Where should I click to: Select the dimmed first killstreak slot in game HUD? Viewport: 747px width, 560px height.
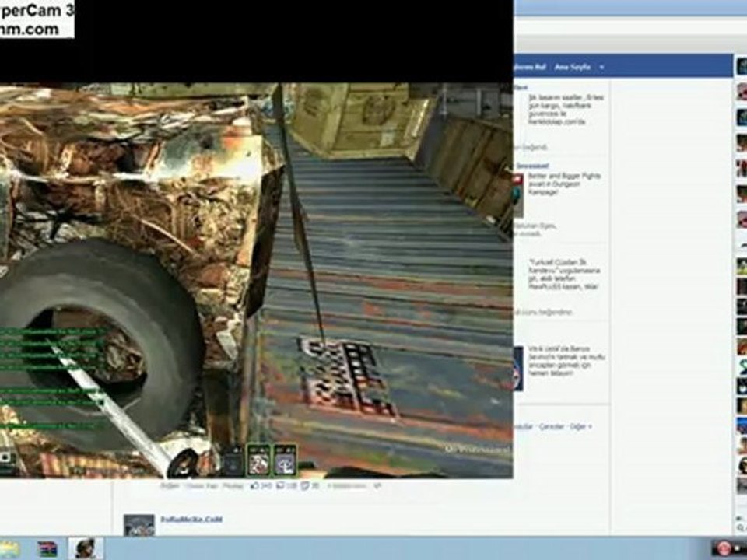pyautogui.click(x=233, y=461)
